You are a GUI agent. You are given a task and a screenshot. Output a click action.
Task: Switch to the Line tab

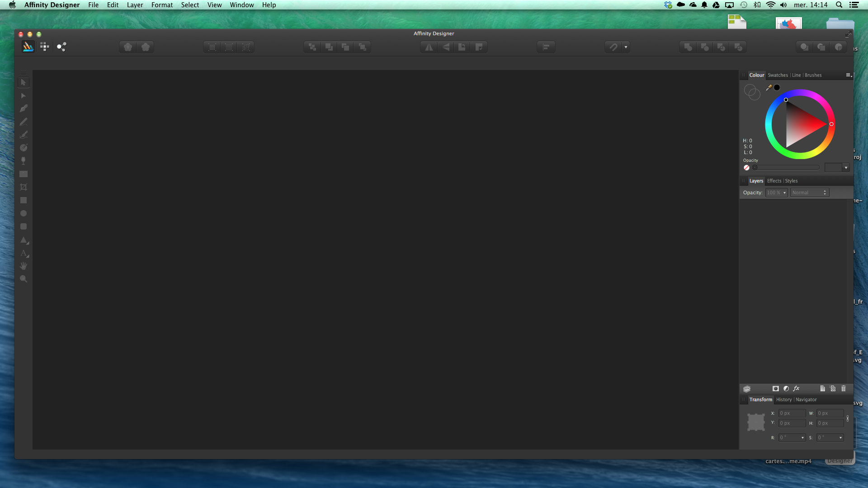[796, 75]
